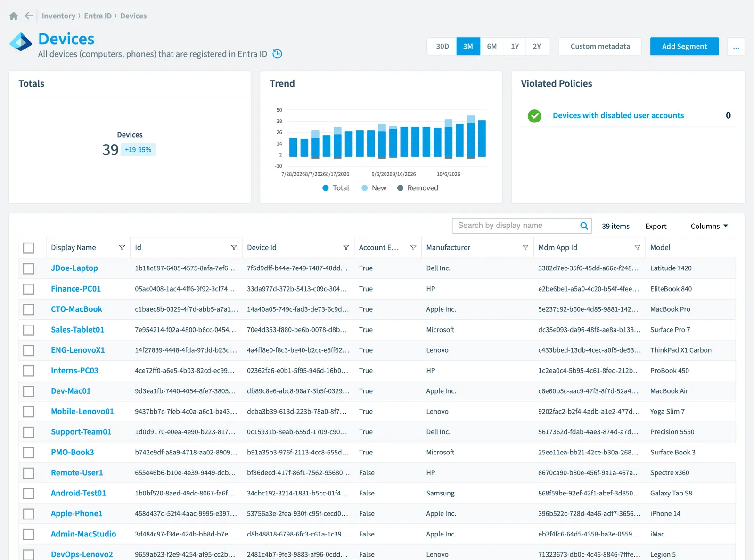Switch to the 30D time range
Viewport: 754px width, 560px height.
click(x=443, y=46)
